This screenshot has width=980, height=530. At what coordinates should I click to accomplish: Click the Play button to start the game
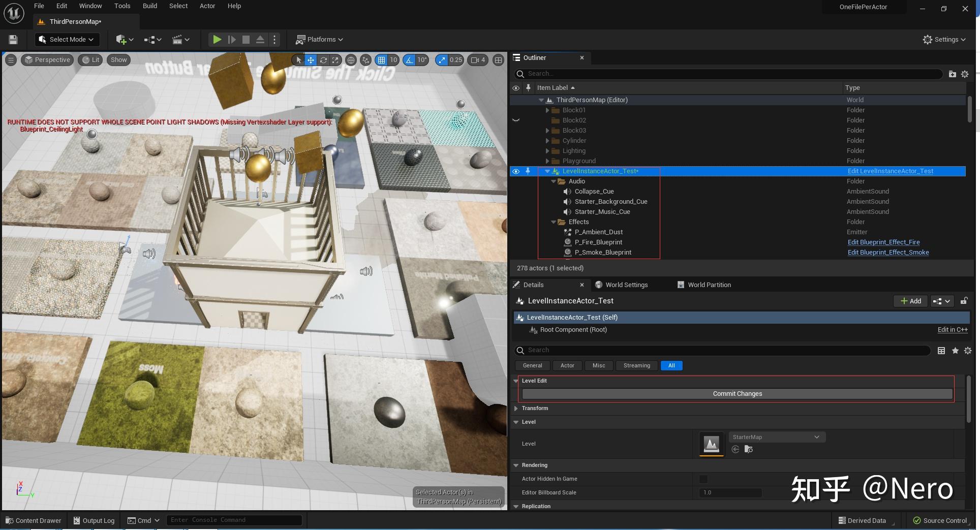[217, 39]
